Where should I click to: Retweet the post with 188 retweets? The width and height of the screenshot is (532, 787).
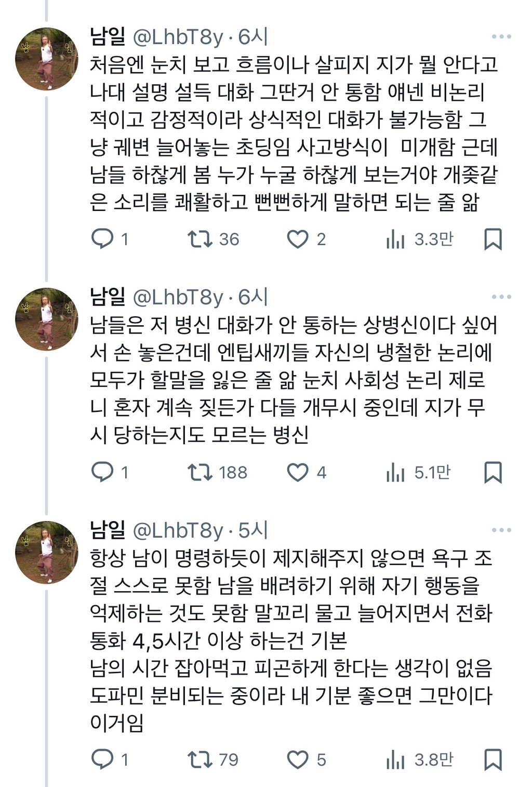pos(200,472)
